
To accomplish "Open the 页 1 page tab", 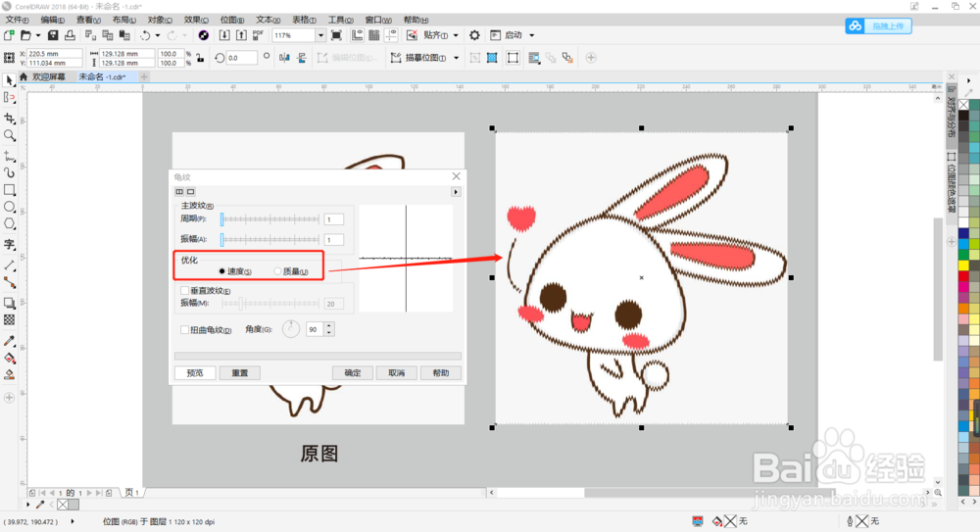I will [132, 493].
